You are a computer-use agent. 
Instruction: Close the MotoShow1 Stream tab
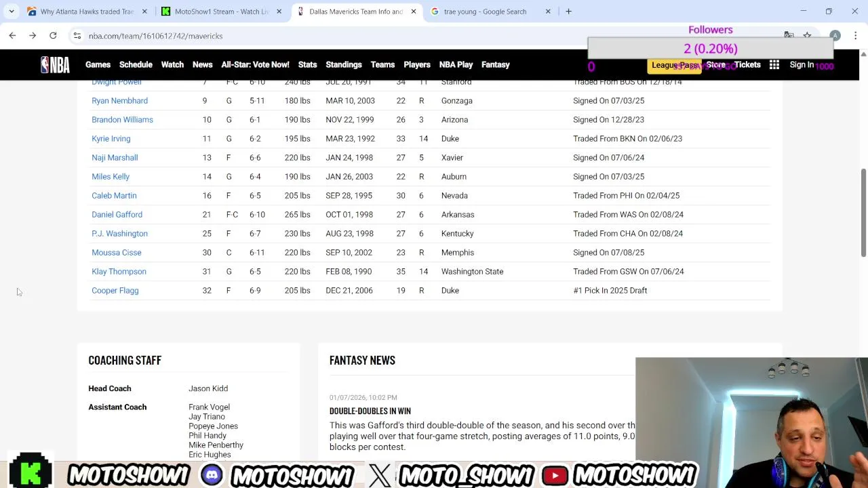coord(279,12)
